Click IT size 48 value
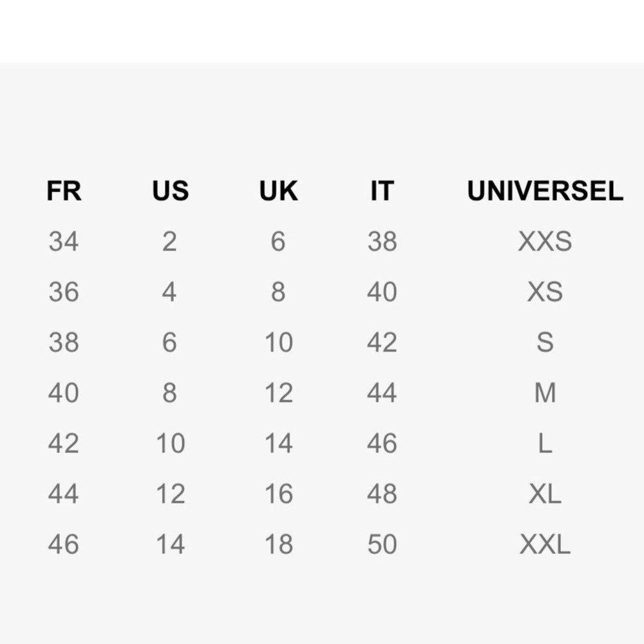 pos(382,494)
